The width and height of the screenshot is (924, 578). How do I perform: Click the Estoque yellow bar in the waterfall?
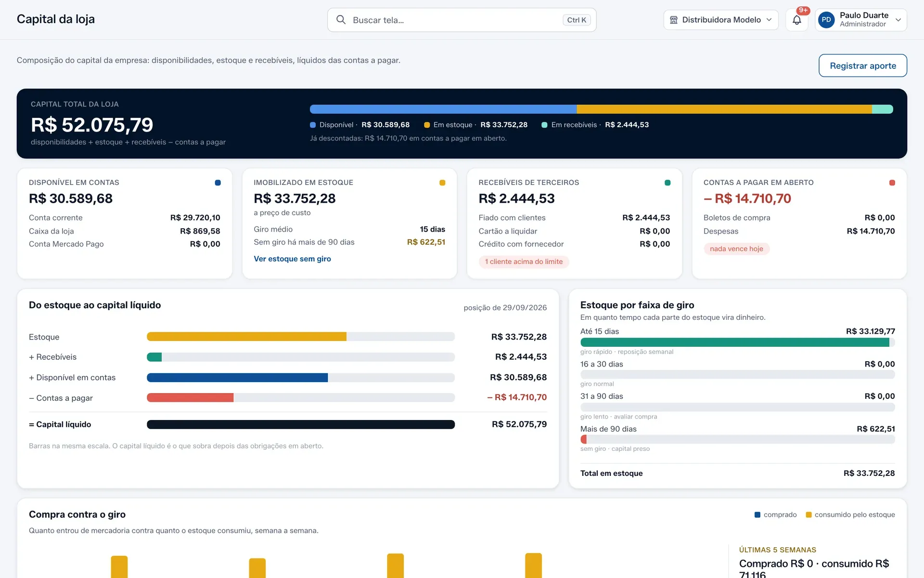tap(246, 337)
